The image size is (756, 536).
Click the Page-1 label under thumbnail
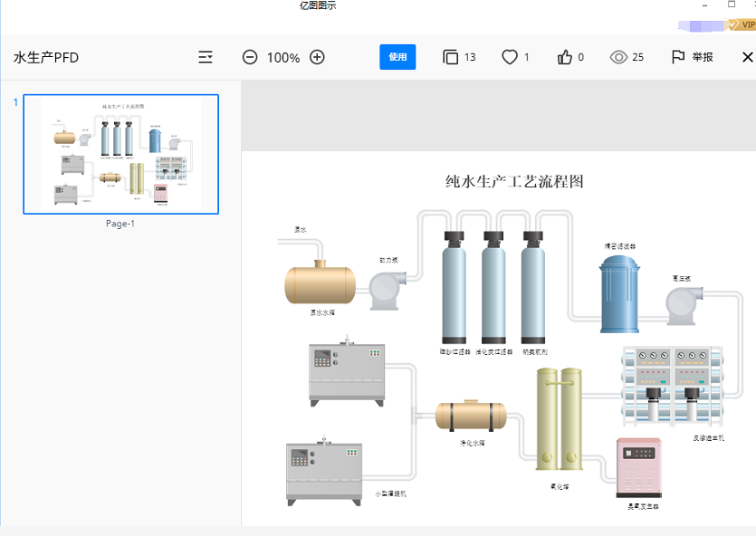click(120, 224)
